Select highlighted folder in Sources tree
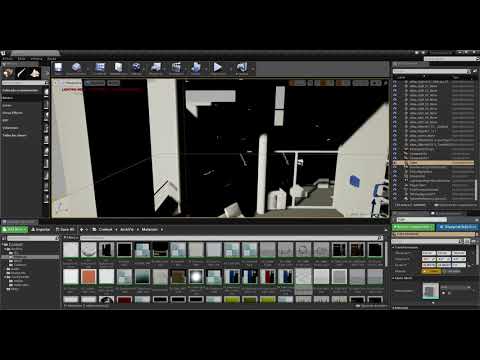This screenshot has width=480, height=360. pyautogui.click(x=31, y=257)
